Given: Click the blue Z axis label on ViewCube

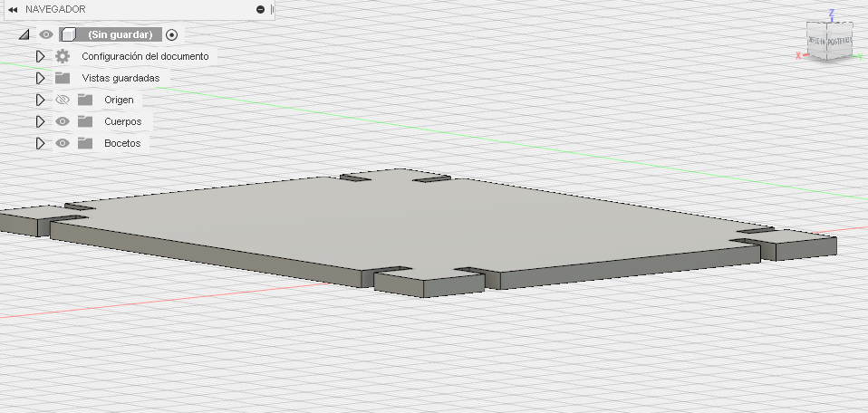Looking at the screenshot, I should pyautogui.click(x=831, y=13).
